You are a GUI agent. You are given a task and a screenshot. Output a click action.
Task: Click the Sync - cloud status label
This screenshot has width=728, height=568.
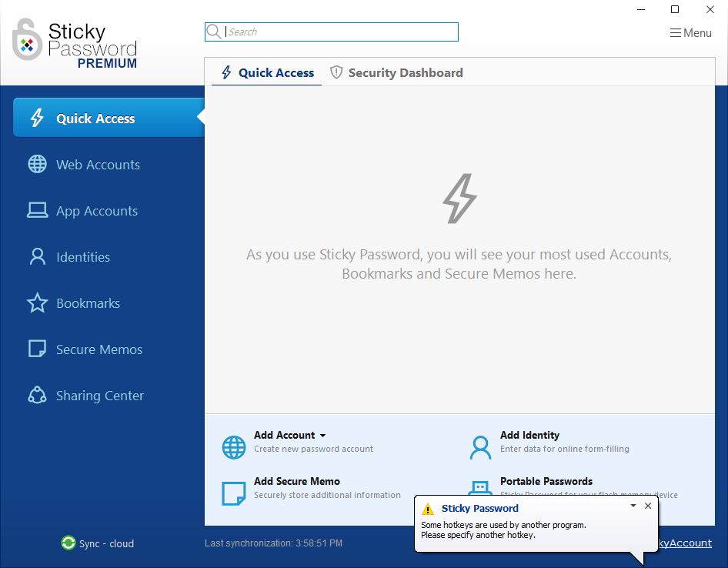(x=106, y=543)
